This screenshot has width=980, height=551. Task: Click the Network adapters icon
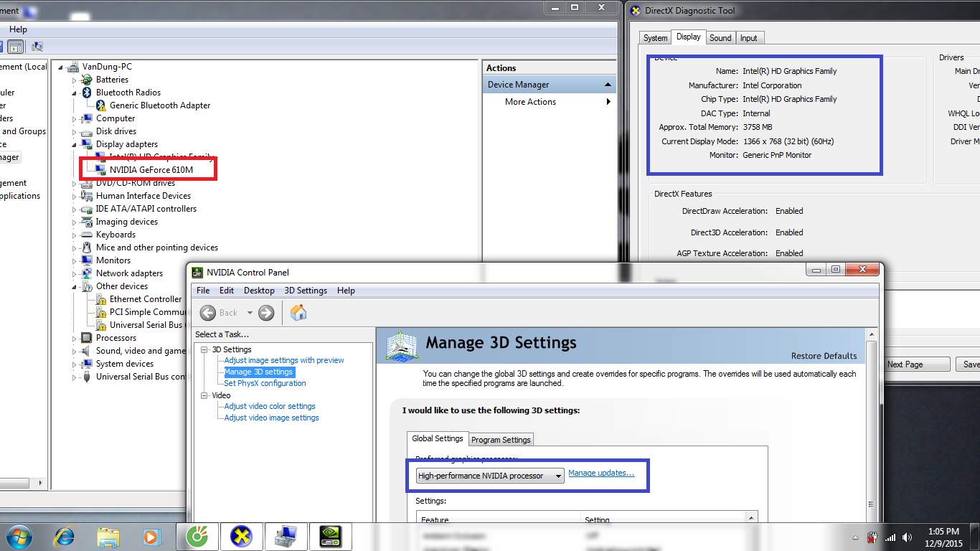coord(87,273)
